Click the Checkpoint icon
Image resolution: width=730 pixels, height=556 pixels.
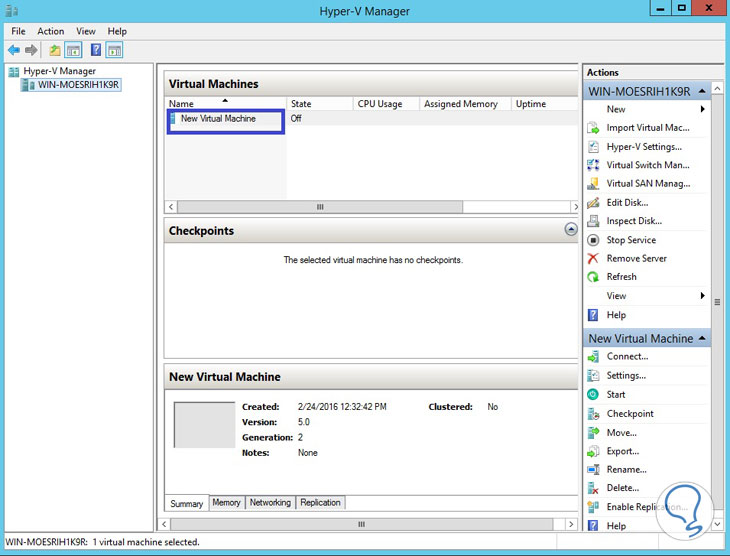[x=593, y=414]
